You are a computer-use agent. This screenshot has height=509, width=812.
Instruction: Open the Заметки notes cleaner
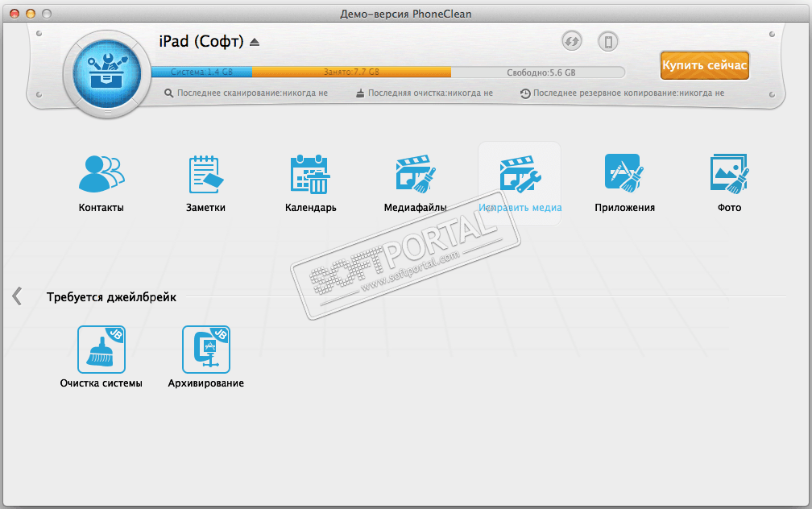click(205, 175)
